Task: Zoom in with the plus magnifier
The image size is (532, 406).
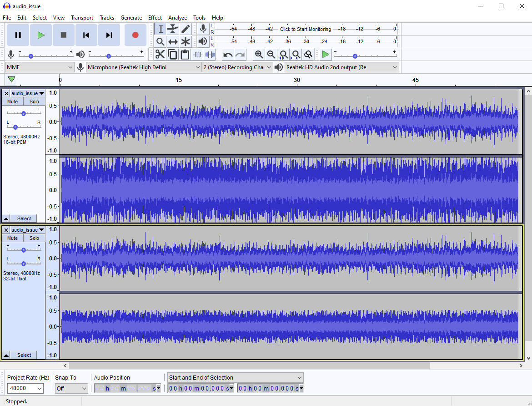Action: pos(259,54)
